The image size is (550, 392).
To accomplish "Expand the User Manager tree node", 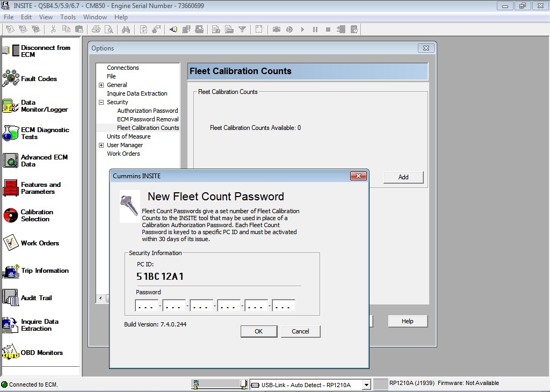I will tap(101, 145).
